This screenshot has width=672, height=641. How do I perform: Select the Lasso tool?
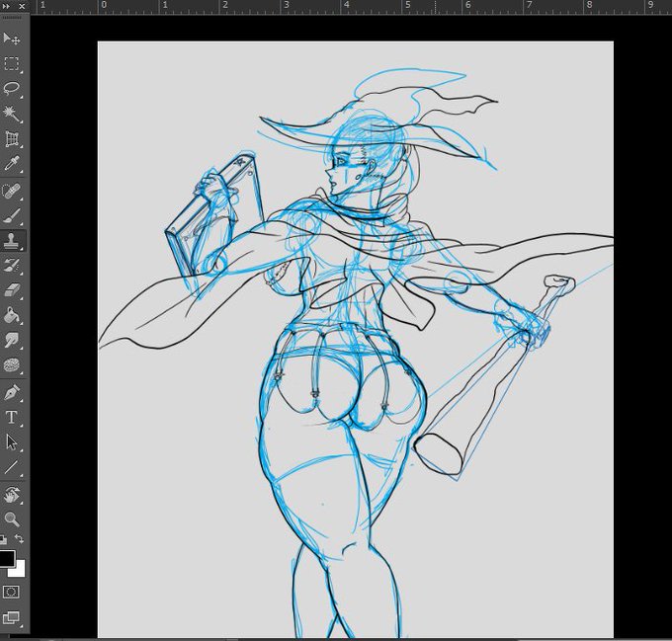coord(12,89)
